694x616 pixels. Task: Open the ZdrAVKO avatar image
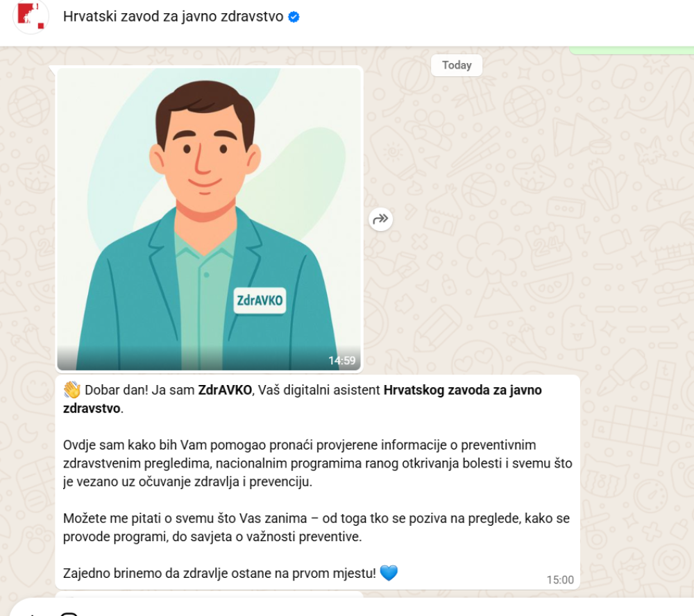point(210,219)
